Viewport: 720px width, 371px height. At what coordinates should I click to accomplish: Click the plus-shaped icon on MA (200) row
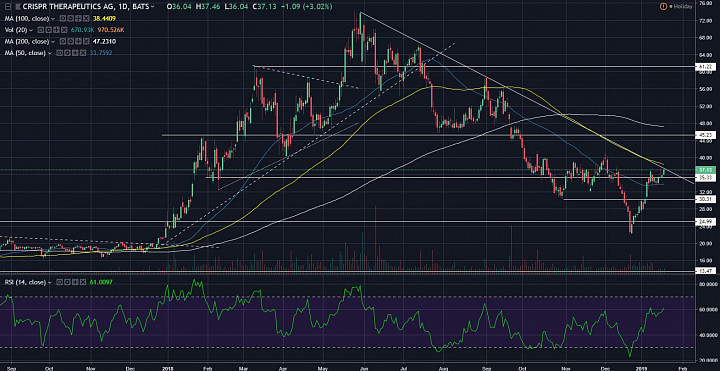click(x=79, y=41)
